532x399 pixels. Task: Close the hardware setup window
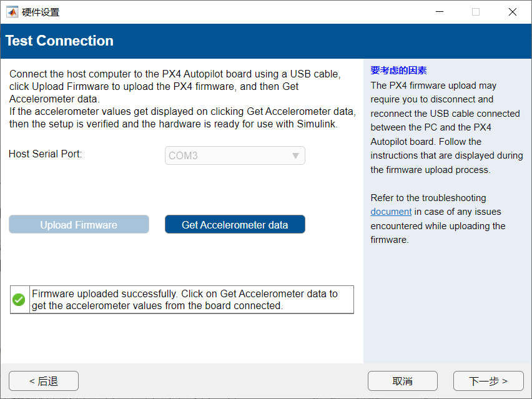(513, 12)
